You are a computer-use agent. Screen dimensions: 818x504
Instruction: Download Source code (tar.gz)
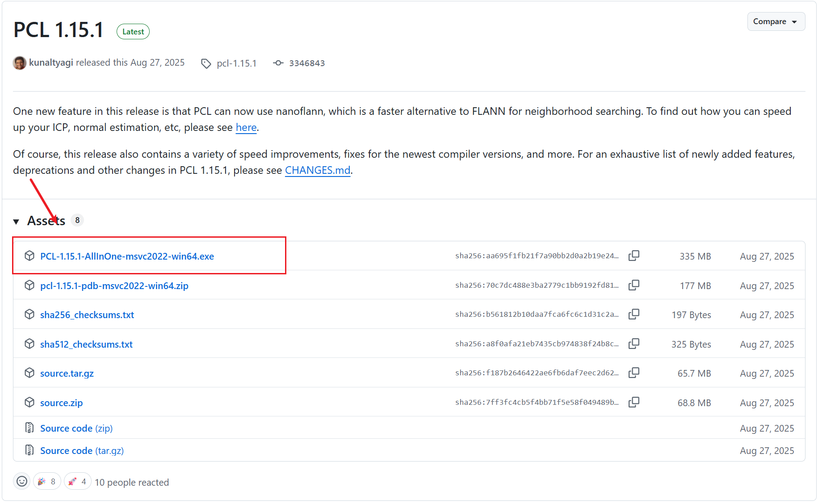82,451
